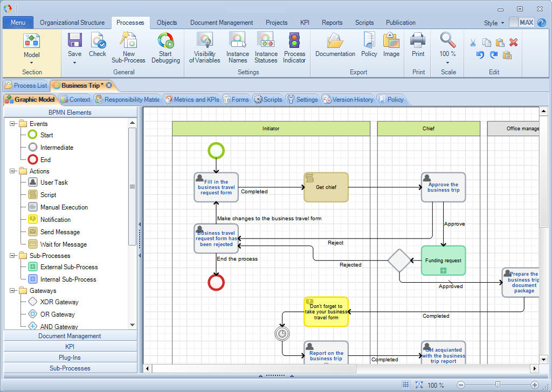This screenshot has height=392, width=552.
Task: Click the zoom slider handle
Action: (x=498, y=384)
